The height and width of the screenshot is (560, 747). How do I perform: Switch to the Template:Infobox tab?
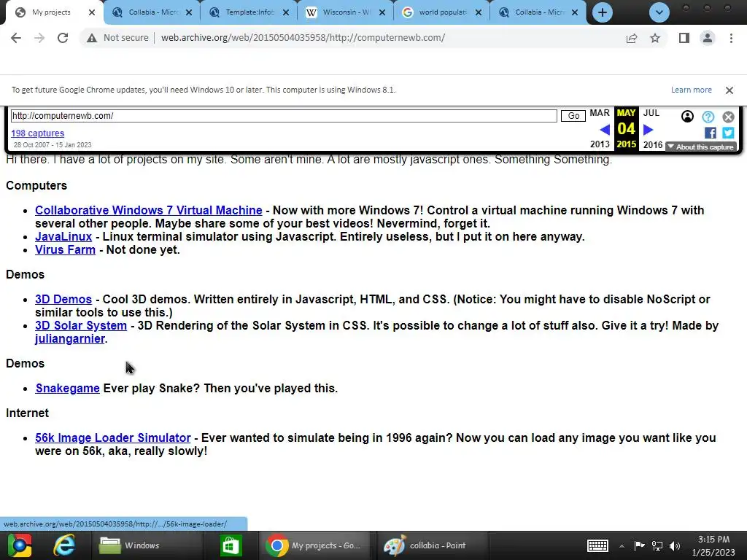pos(250,12)
